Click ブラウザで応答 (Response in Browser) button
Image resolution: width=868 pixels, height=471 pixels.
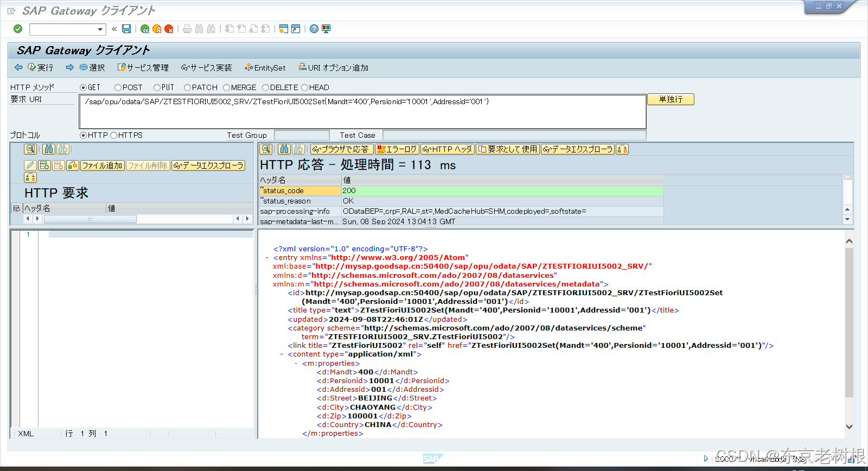(x=342, y=149)
